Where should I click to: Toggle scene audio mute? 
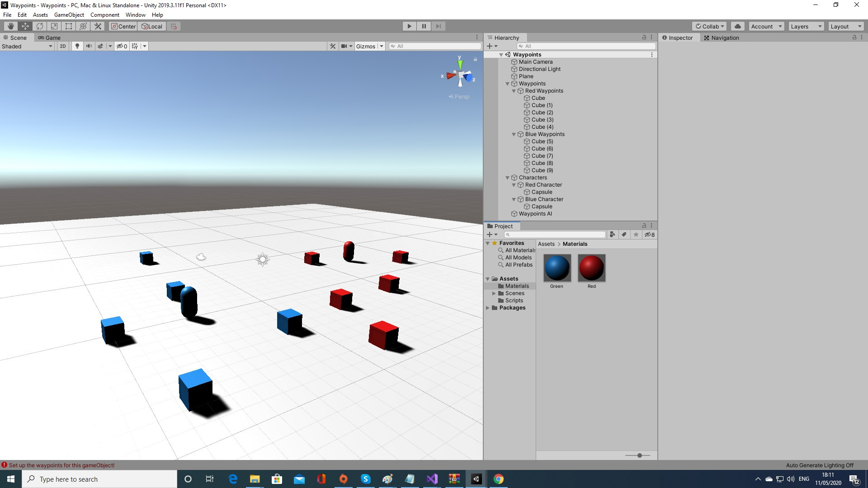tap(89, 46)
